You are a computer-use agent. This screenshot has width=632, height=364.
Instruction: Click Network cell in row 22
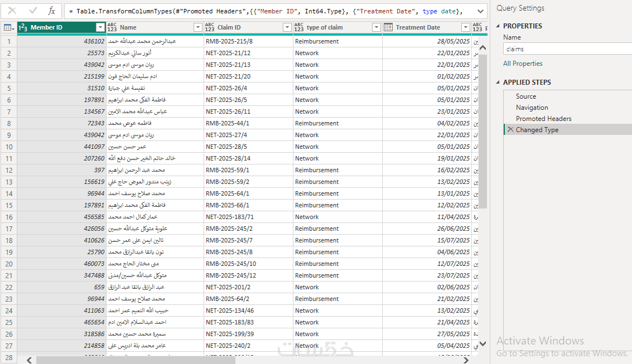338,287
